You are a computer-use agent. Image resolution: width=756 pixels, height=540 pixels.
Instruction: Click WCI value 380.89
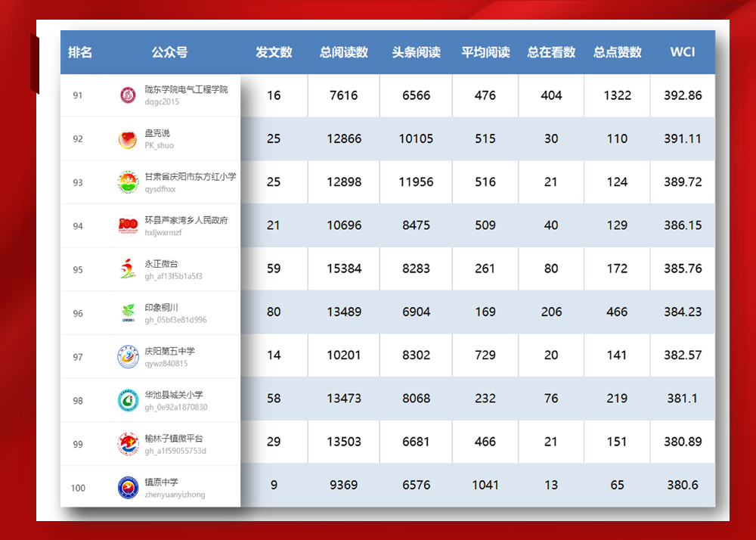pyautogui.click(x=683, y=442)
